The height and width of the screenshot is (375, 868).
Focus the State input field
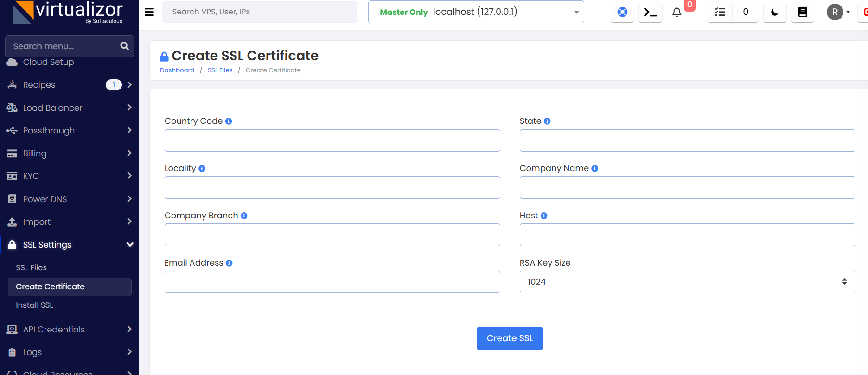point(687,140)
